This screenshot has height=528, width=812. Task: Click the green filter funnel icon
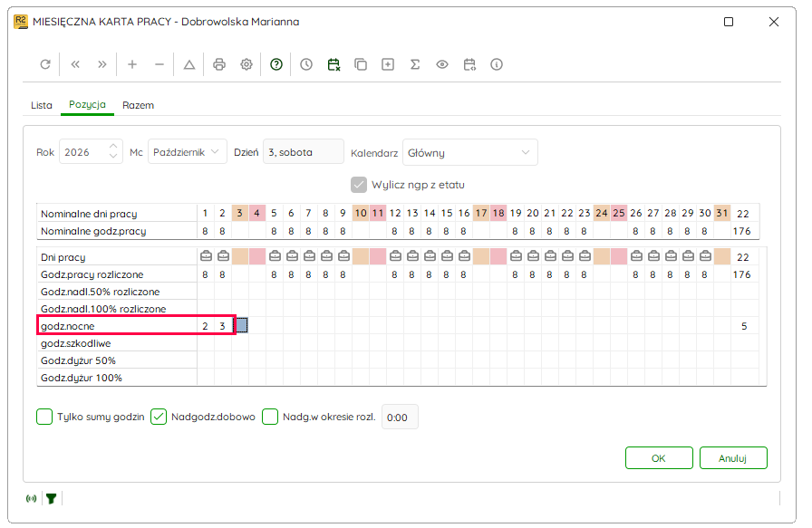tap(51, 498)
